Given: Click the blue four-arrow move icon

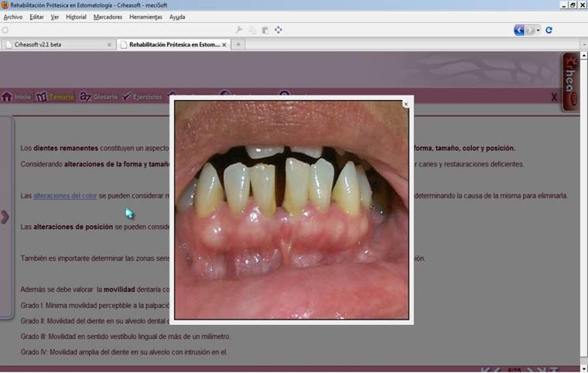Looking at the screenshot, I should click(x=278, y=30).
